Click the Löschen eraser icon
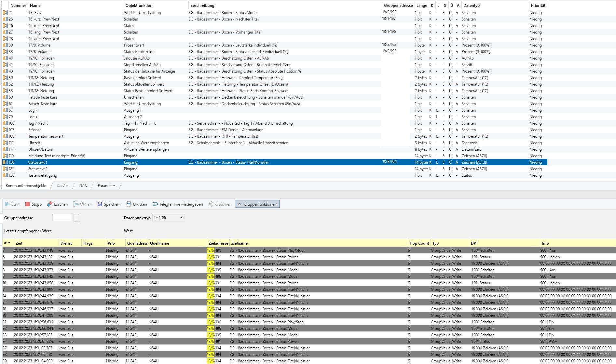Image resolution: width=616 pixels, height=364 pixels. [x=49, y=204]
